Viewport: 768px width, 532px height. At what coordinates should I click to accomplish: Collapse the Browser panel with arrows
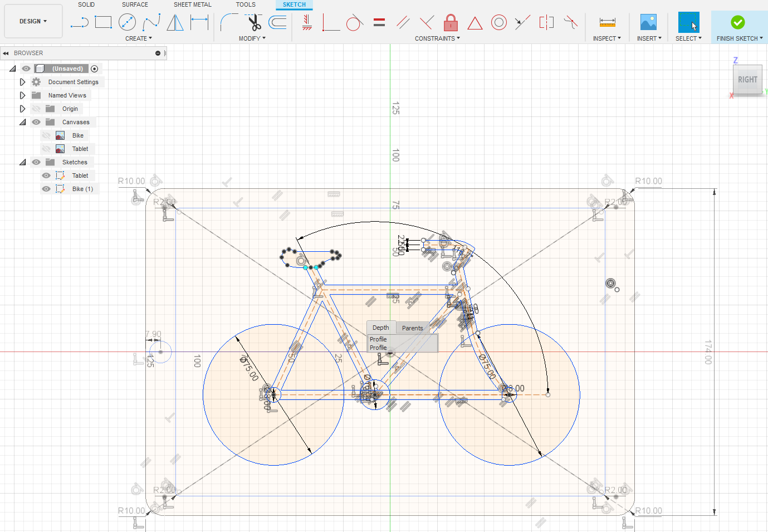pos(6,53)
